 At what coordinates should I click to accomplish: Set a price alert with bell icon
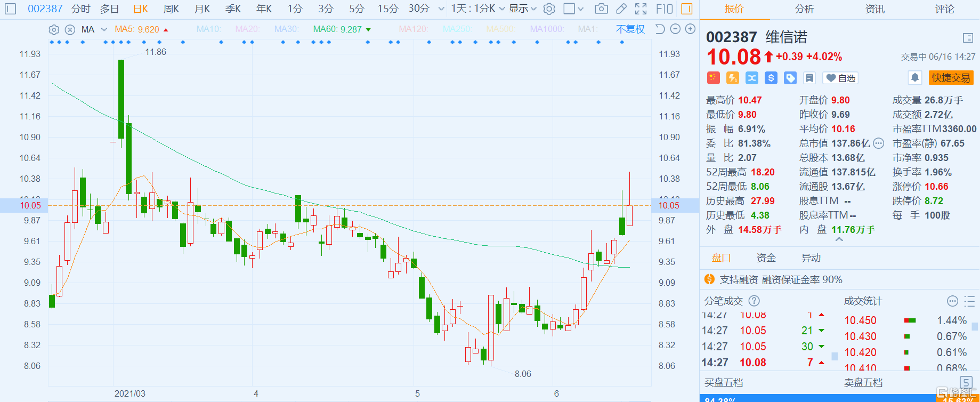pyautogui.click(x=915, y=78)
